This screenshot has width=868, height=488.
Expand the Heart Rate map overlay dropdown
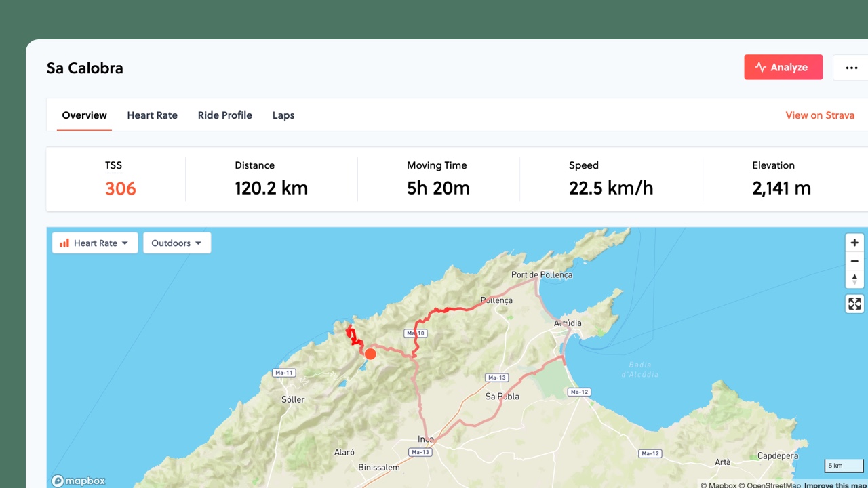pyautogui.click(x=95, y=243)
